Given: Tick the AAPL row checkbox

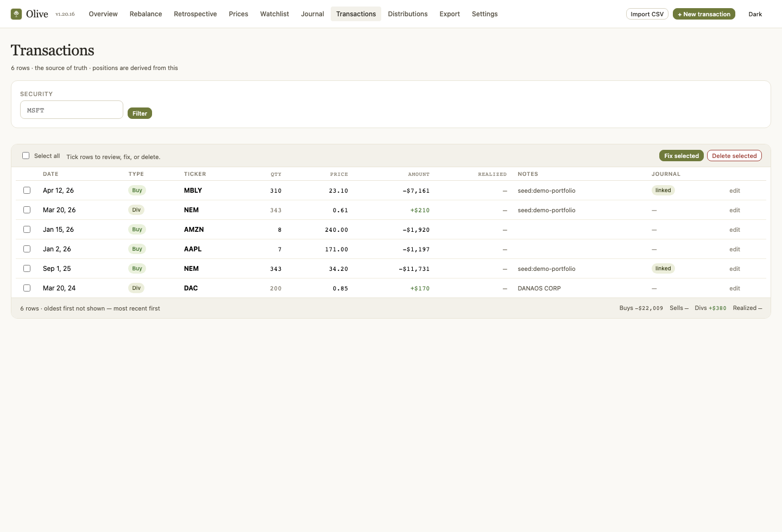Looking at the screenshot, I should (27, 249).
